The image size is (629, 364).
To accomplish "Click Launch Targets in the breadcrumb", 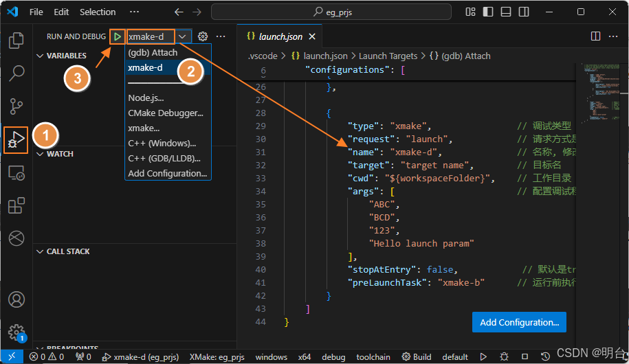I will point(388,56).
